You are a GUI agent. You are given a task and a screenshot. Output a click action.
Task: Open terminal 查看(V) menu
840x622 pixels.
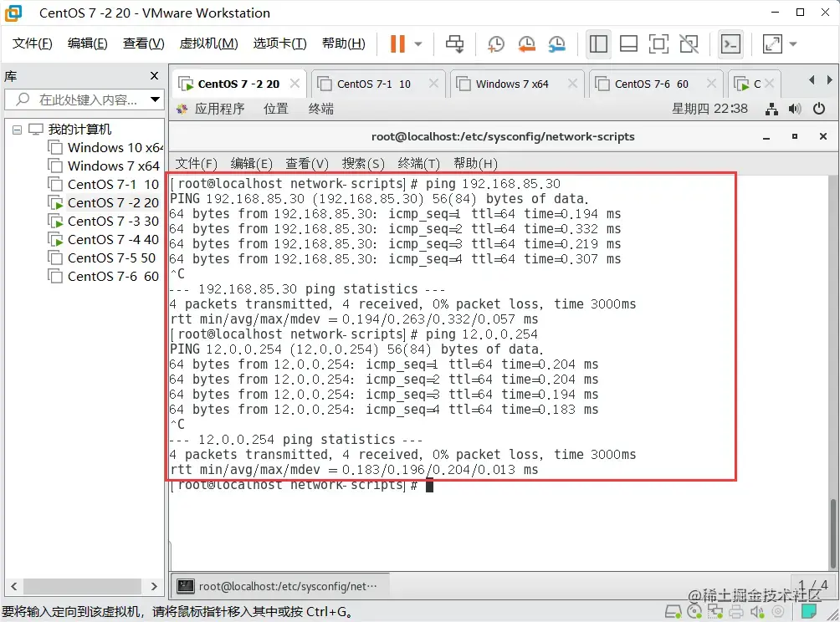(307, 163)
